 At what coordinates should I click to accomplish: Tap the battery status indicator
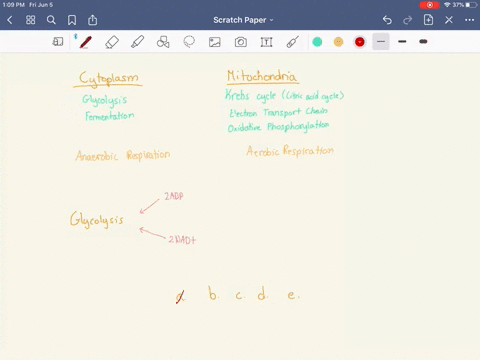pyautogui.click(x=472, y=5)
